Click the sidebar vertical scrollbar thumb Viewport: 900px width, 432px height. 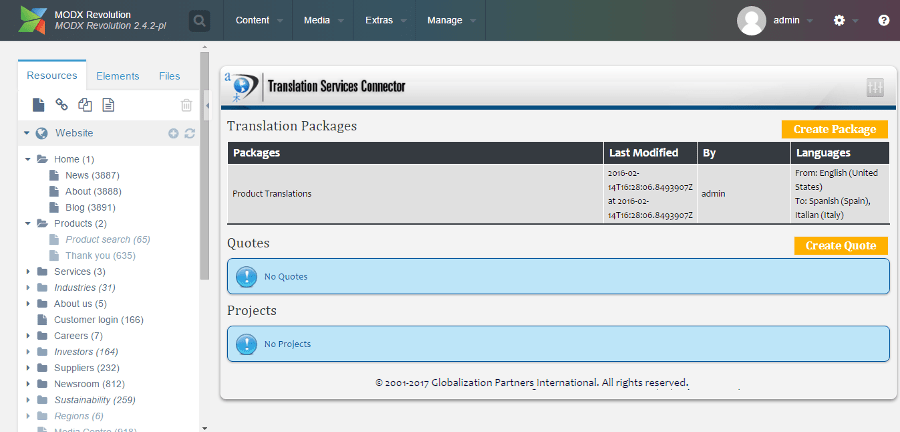click(204, 166)
